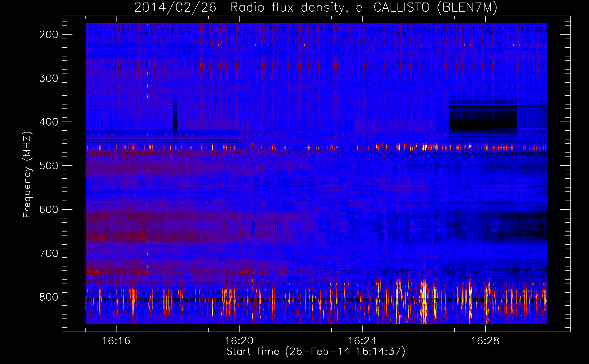This screenshot has width=589, height=364.
Task: Click the 800 frequency tick label
Action: 49,297
